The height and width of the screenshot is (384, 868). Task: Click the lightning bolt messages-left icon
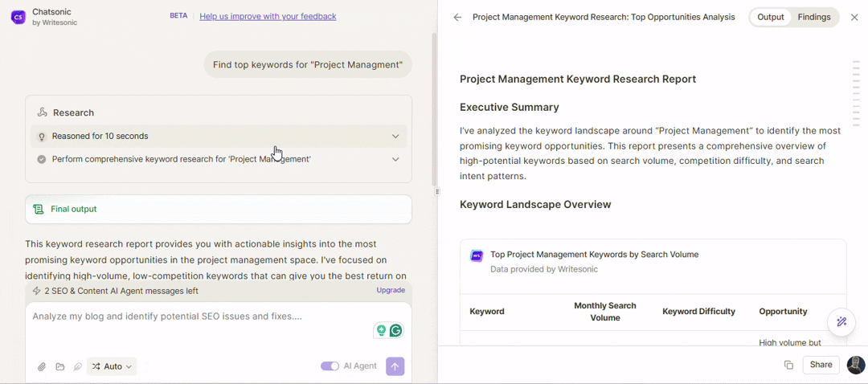[36, 291]
